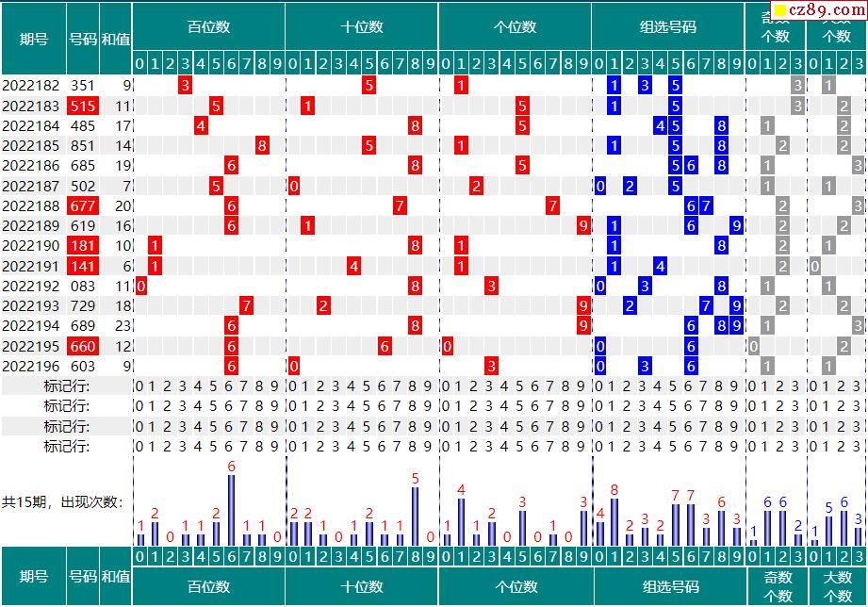Click sum value 18 for draw 2022193
The width and height of the screenshot is (868, 607).
click(x=123, y=306)
